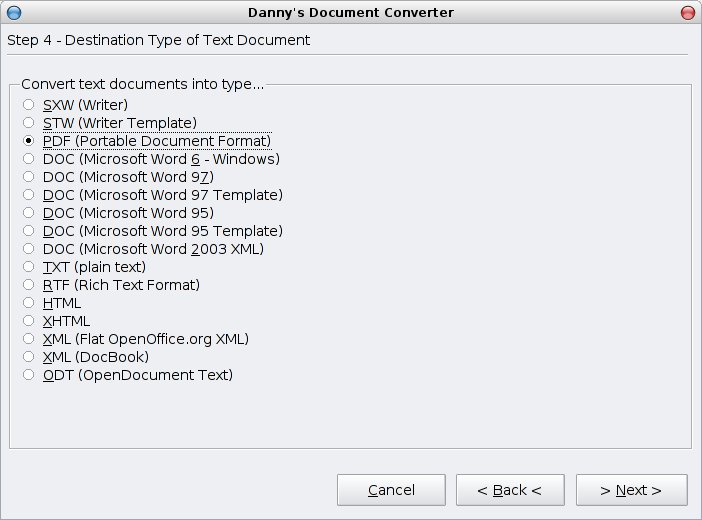Click the red close window button

pos(688,13)
